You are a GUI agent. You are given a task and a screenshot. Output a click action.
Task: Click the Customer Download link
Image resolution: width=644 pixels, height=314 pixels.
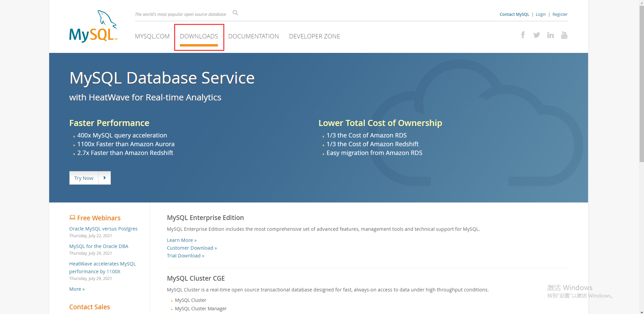pyautogui.click(x=192, y=248)
